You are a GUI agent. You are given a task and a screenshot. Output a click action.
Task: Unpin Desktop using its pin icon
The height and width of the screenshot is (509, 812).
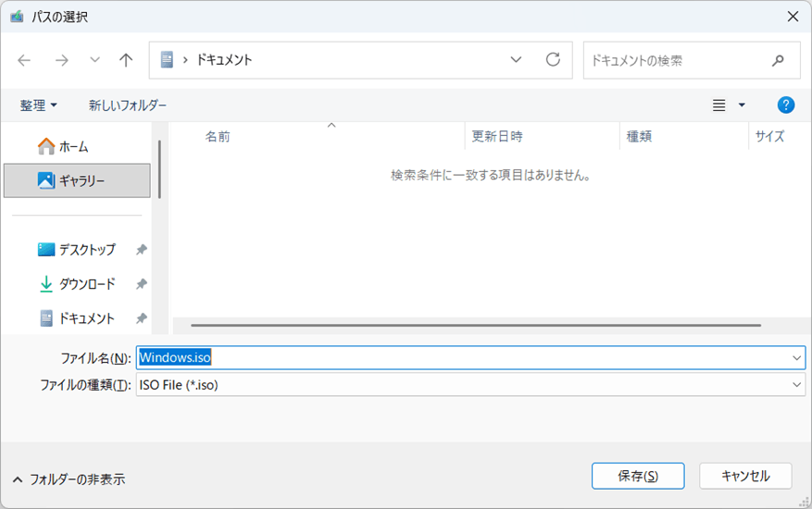point(141,250)
